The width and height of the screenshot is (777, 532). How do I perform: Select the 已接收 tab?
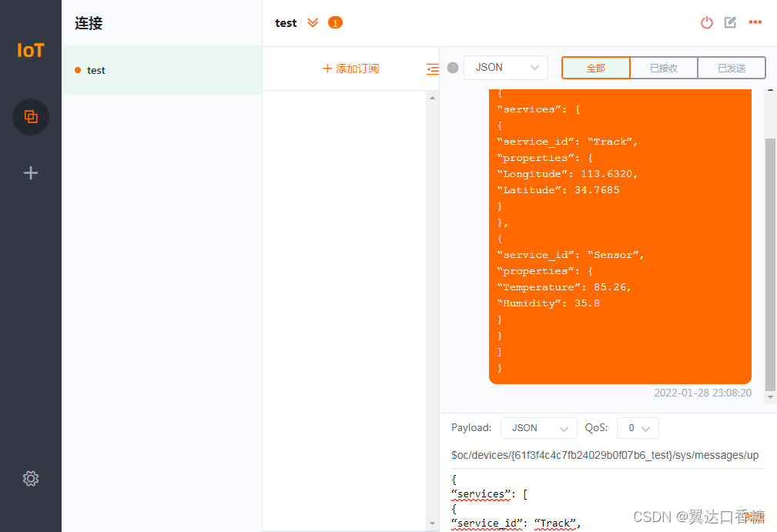(x=664, y=68)
